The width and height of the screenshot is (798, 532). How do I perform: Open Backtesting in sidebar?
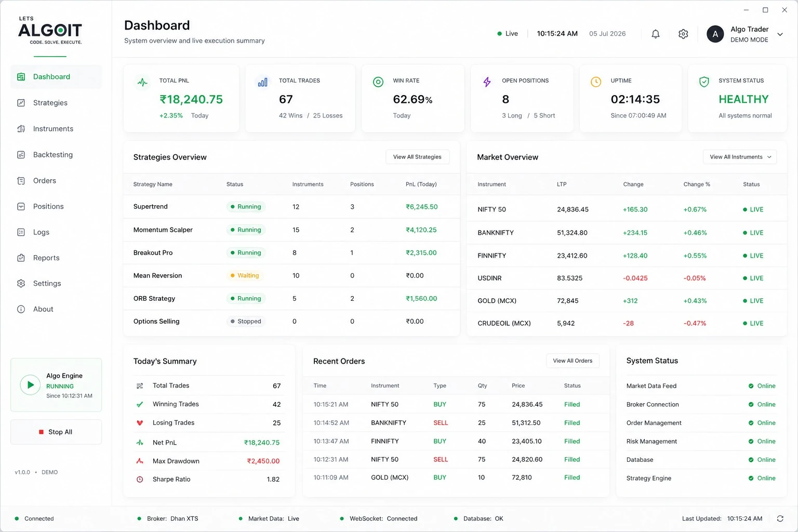pos(56,155)
